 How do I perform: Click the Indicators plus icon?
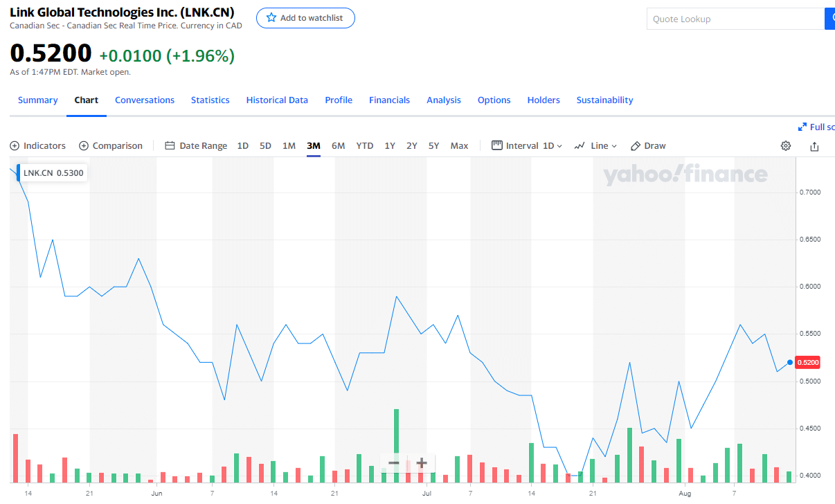pyautogui.click(x=15, y=145)
